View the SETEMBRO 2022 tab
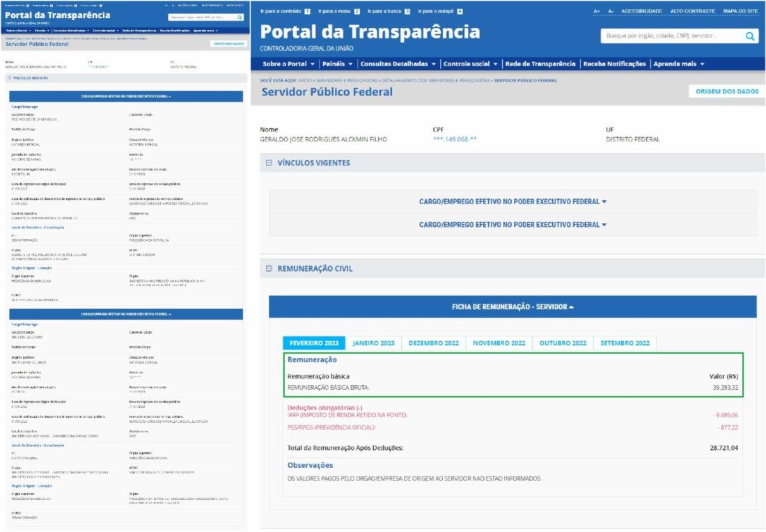Viewport: 766px width, 532px height. pyautogui.click(x=625, y=343)
